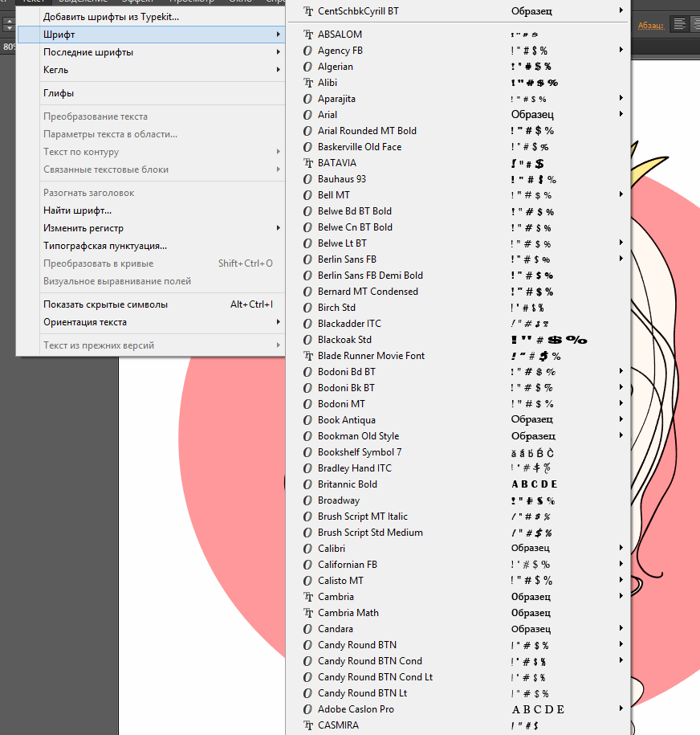700x735 pixels.
Task: Click the TrueType icon next to BATAVIA
Action: 307,162
